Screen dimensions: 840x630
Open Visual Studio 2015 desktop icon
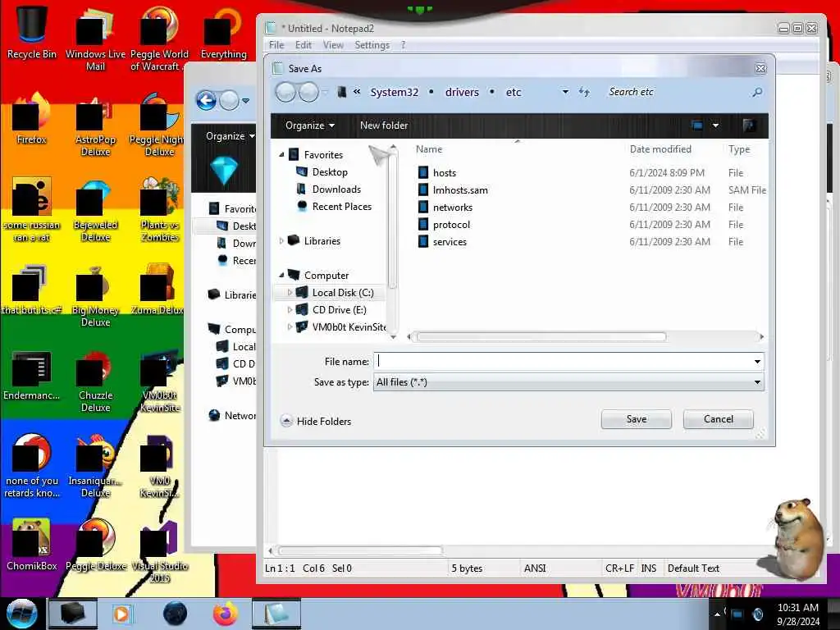point(160,552)
